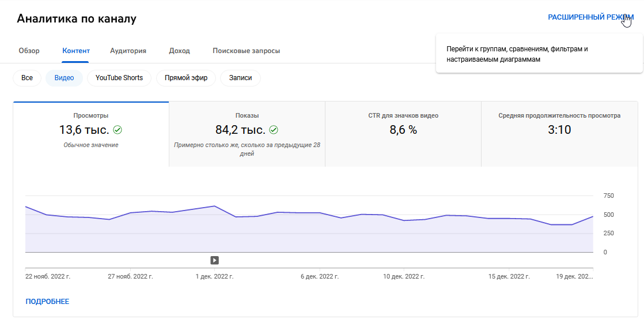This screenshot has height=323, width=644.
Task: Select Средняя продолжительность просмотра card
Action: [x=559, y=134]
